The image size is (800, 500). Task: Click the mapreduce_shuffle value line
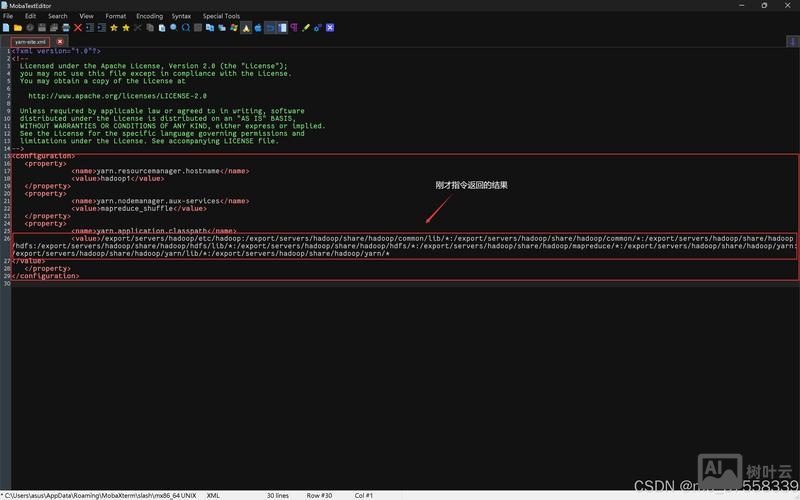click(139, 209)
